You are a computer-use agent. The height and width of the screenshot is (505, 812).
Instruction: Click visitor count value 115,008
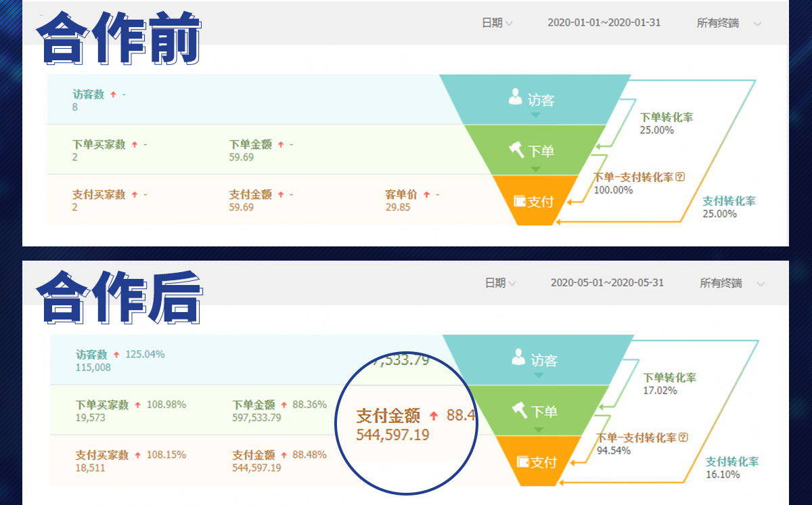tap(93, 368)
